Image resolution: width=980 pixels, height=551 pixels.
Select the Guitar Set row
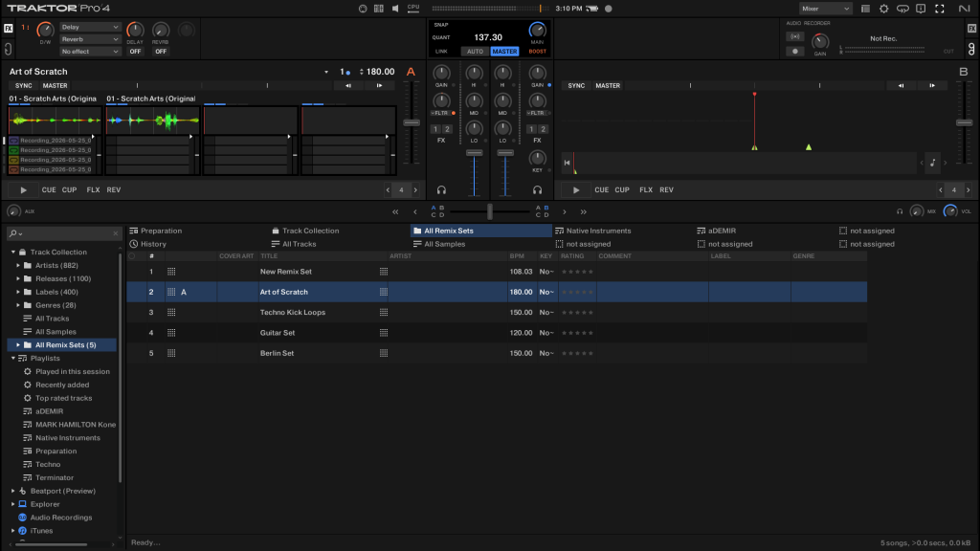click(x=497, y=333)
